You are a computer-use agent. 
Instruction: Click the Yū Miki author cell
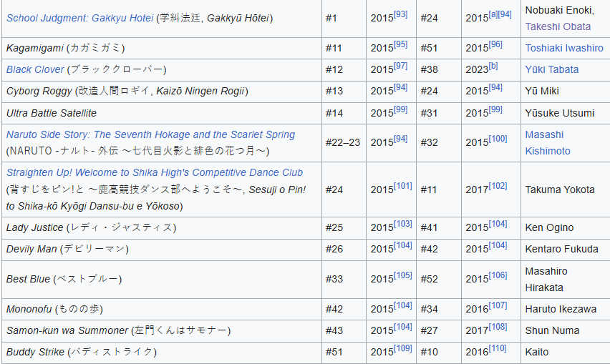coord(566,92)
